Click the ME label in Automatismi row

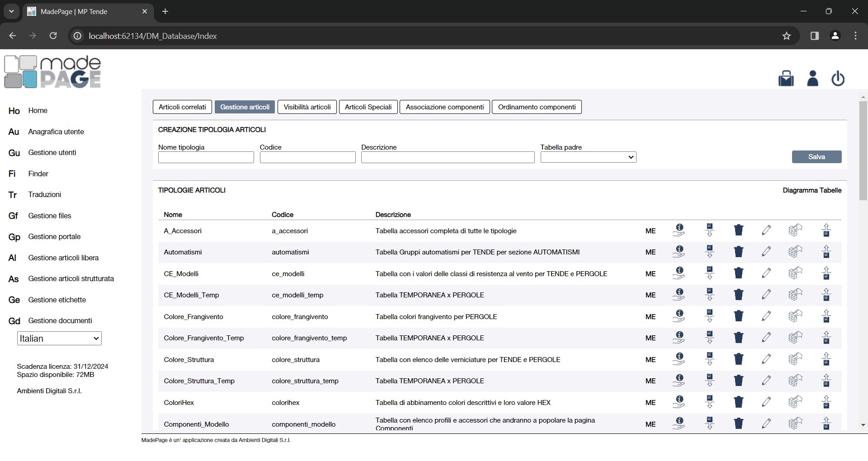(651, 252)
